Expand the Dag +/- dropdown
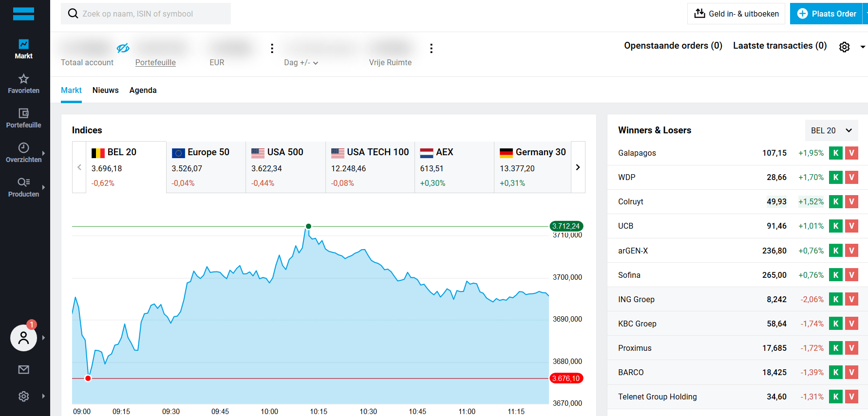 [x=301, y=63]
